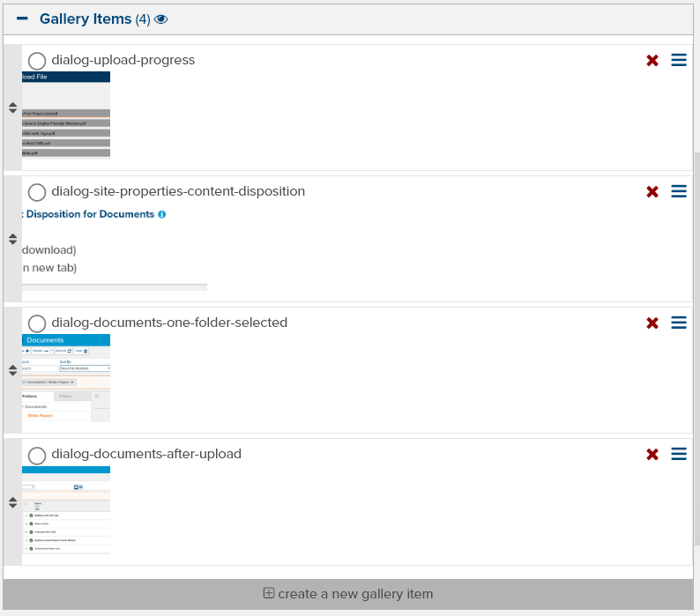The height and width of the screenshot is (616, 700).
Task: Delete dialog-site-properties-content-disposition item with red X
Action: tap(652, 191)
